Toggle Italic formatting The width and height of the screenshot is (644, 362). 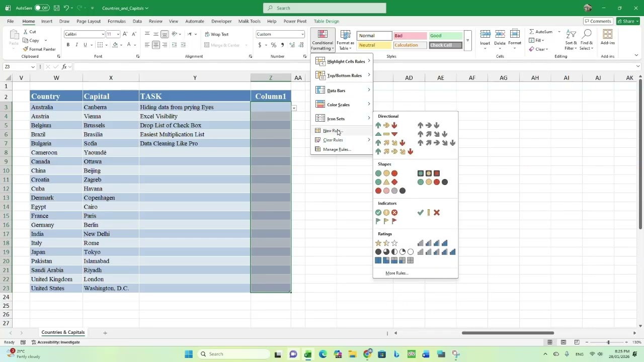click(76, 45)
